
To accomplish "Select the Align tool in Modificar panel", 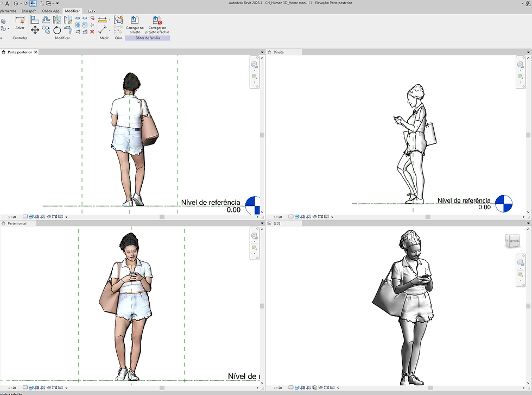I will tap(35, 20).
